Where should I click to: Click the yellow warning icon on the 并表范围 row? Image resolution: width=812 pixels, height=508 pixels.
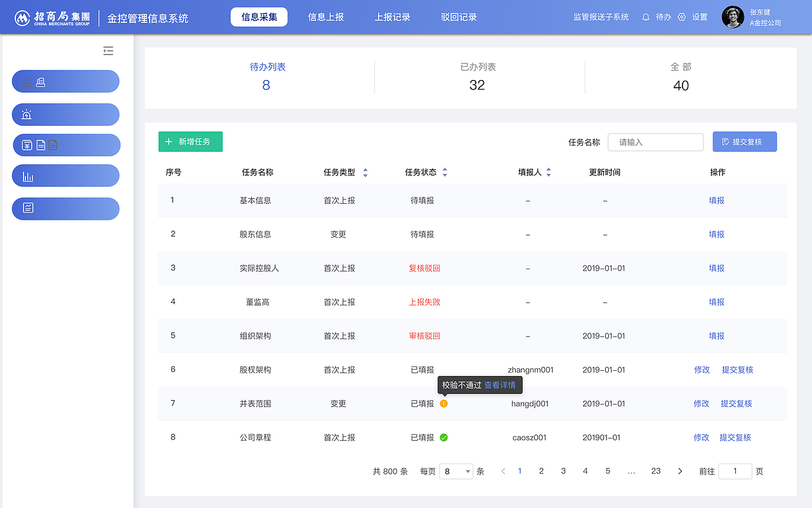point(444,403)
